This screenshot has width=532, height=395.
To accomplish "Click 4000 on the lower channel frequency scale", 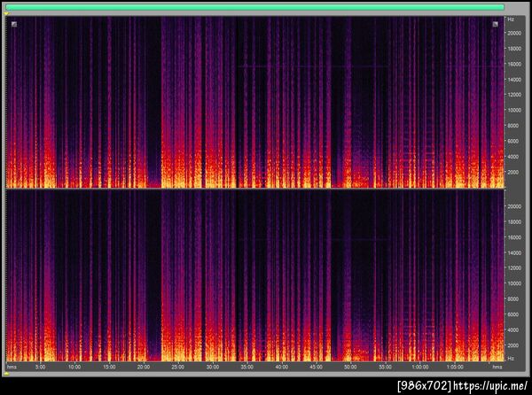I will (x=514, y=330).
